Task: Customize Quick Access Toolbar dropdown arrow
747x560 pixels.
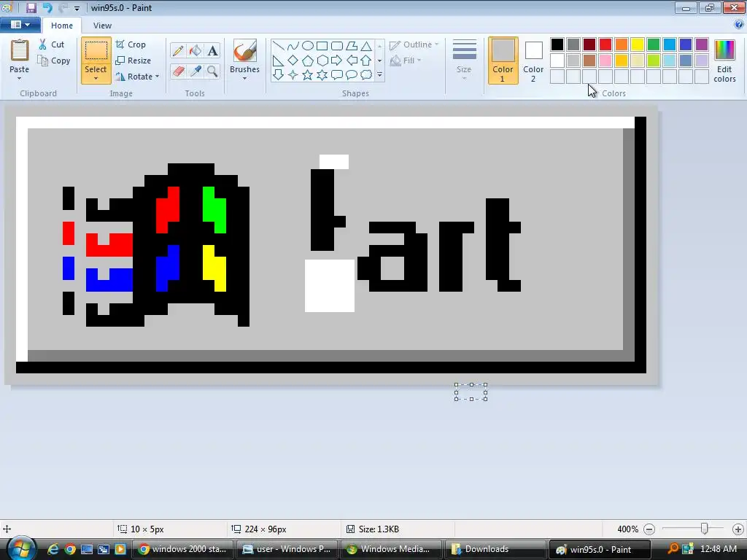Action: click(x=77, y=8)
